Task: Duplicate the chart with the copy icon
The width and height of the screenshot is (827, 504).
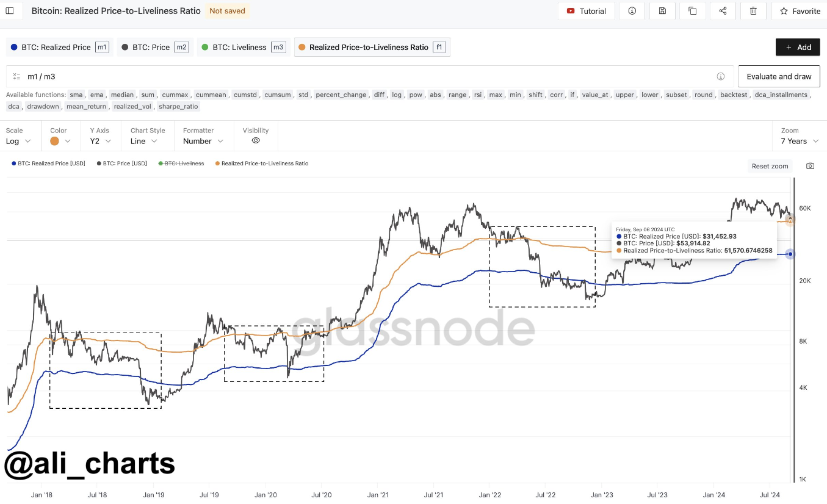Action: [x=693, y=11]
